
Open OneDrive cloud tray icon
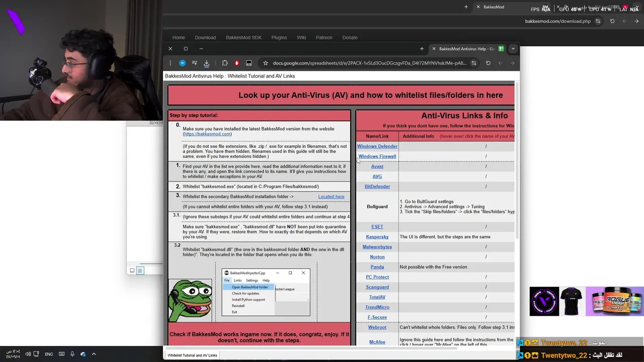(x=83, y=354)
